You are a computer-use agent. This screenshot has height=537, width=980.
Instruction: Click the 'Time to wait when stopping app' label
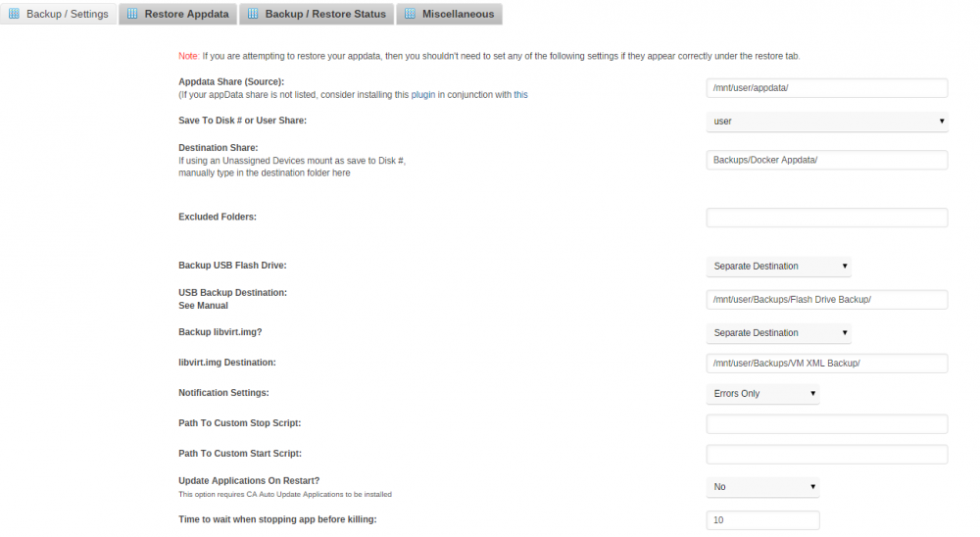(277, 519)
